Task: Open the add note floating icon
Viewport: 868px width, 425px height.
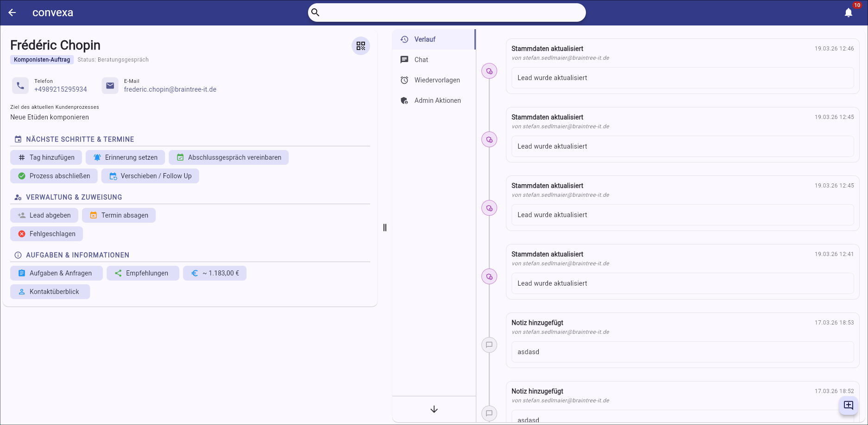Action: tap(848, 406)
